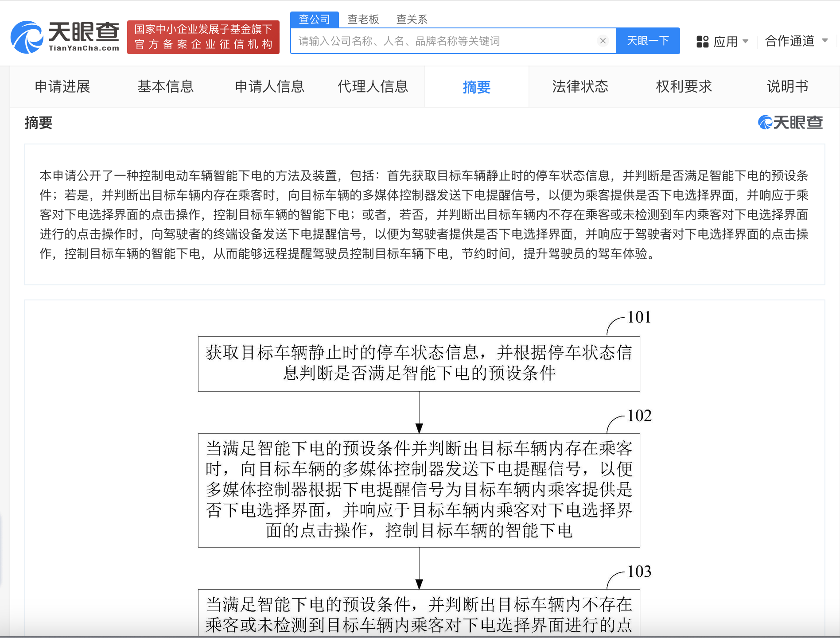Click the 合作通道 menu label
This screenshot has height=638, width=840.
[x=789, y=41]
